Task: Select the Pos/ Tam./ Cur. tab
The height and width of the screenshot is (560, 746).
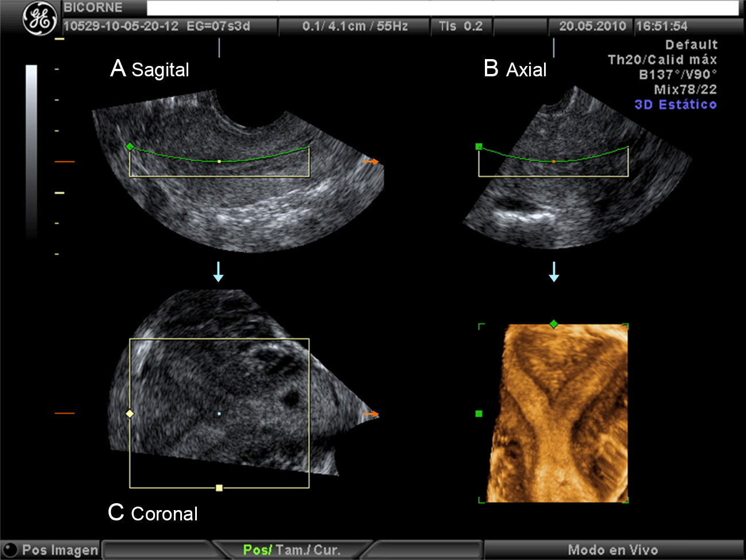Action: [292, 550]
